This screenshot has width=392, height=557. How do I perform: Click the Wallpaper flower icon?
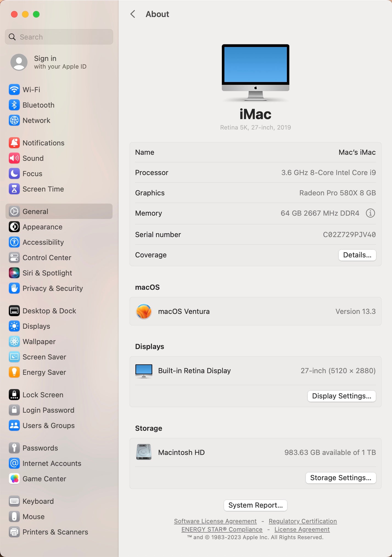pyautogui.click(x=14, y=341)
